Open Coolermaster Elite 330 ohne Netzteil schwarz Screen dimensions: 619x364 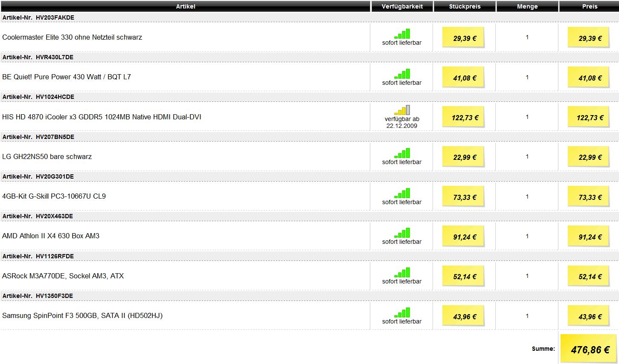(x=72, y=37)
